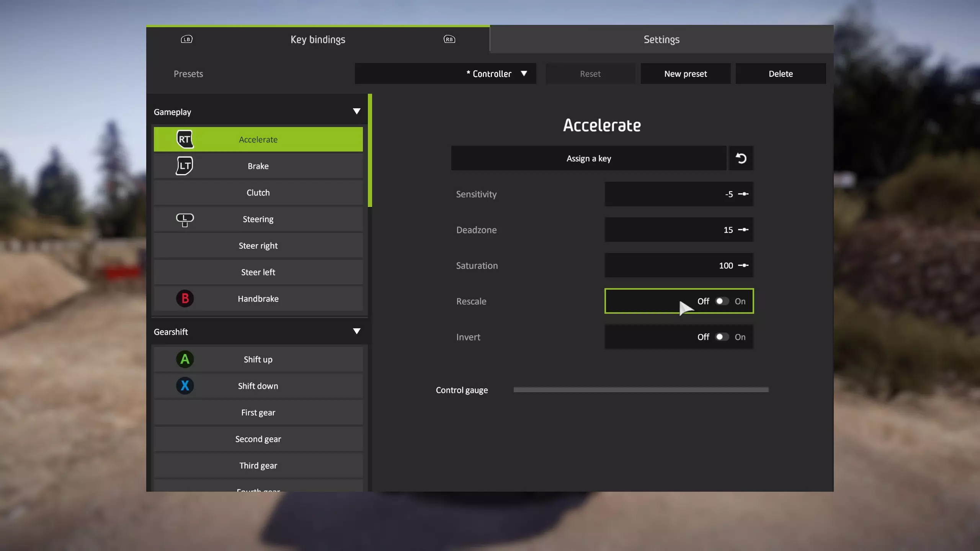Image resolution: width=980 pixels, height=551 pixels.
Task: Click the Sensitivity slider control
Action: tap(743, 194)
